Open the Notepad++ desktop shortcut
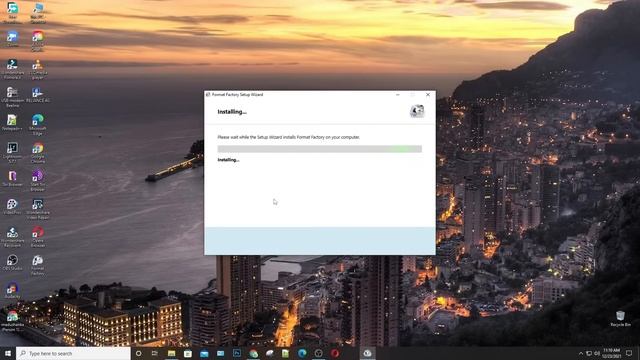The height and width of the screenshot is (360, 640). pyautogui.click(x=12, y=122)
